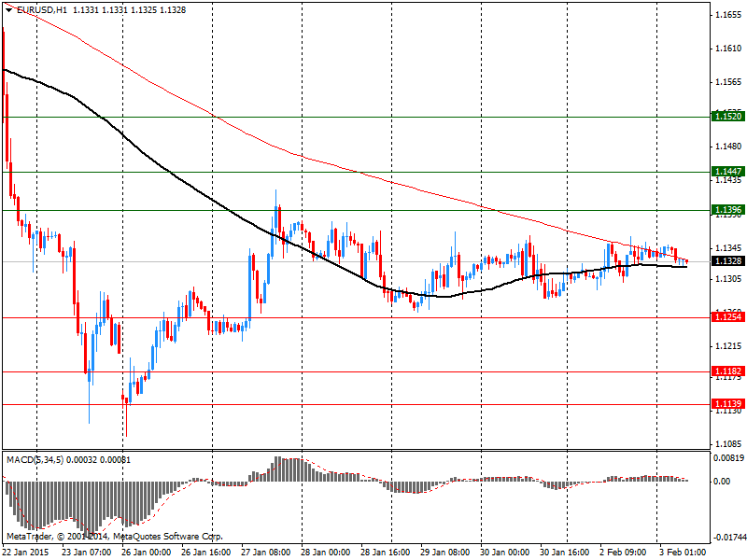Select the red 1.1182 level label
This screenshot has width=747, height=560.
[727, 371]
